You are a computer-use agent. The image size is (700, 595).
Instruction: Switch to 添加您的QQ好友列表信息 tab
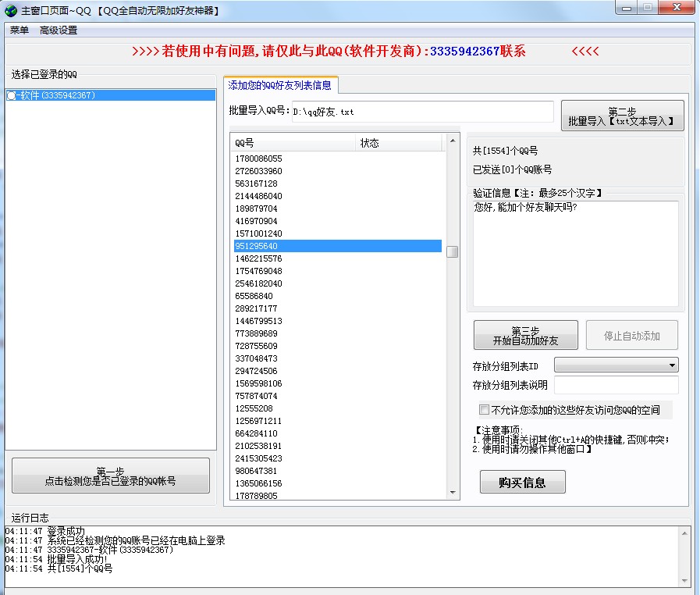click(x=280, y=85)
